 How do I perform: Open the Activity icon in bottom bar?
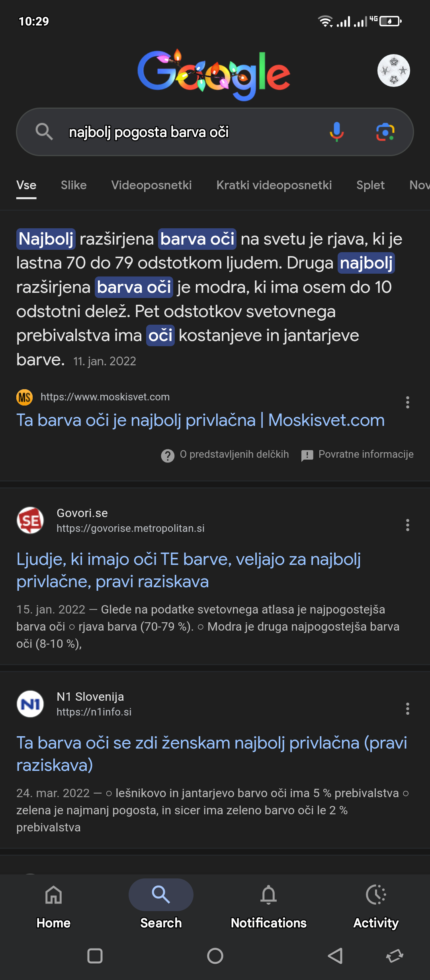(376, 904)
